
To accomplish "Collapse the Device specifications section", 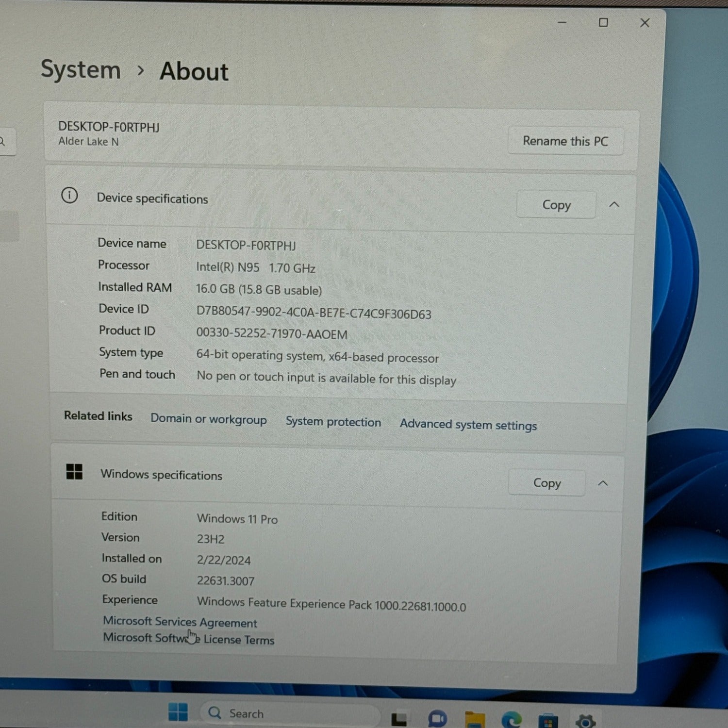I will click(614, 205).
